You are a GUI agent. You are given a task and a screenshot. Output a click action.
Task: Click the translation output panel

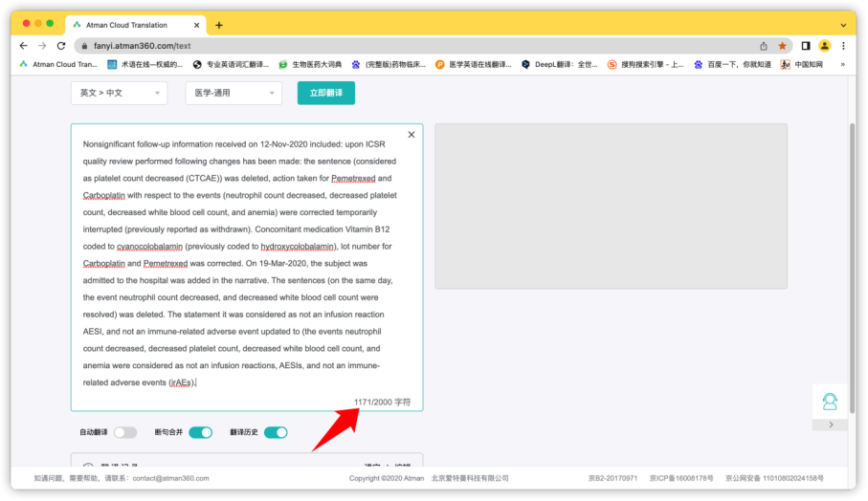coord(611,207)
